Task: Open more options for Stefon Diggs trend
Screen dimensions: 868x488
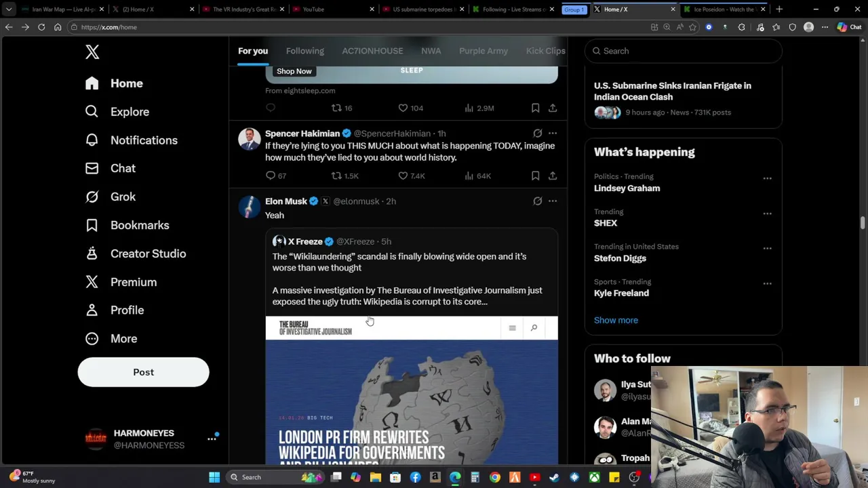Action: 767,249
